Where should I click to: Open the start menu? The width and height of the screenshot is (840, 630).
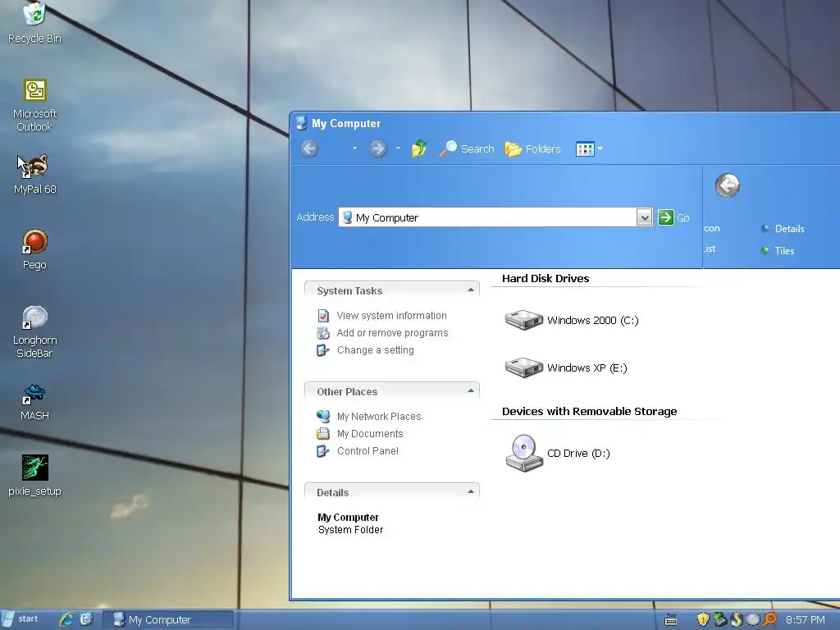[21, 619]
